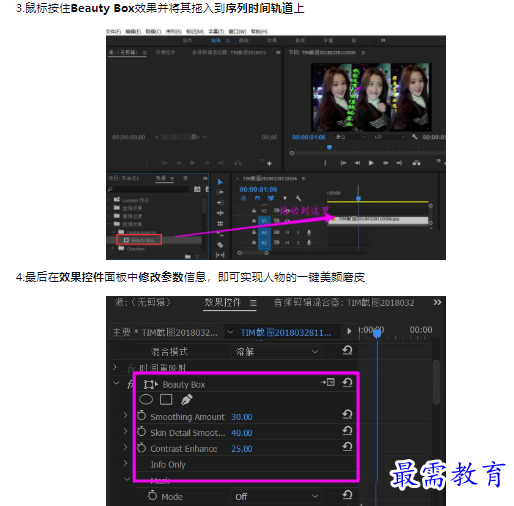Image resolution: width=514 pixels, height=506 pixels.
Task: Step back one frame in the Program monitor
Action: point(357,163)
